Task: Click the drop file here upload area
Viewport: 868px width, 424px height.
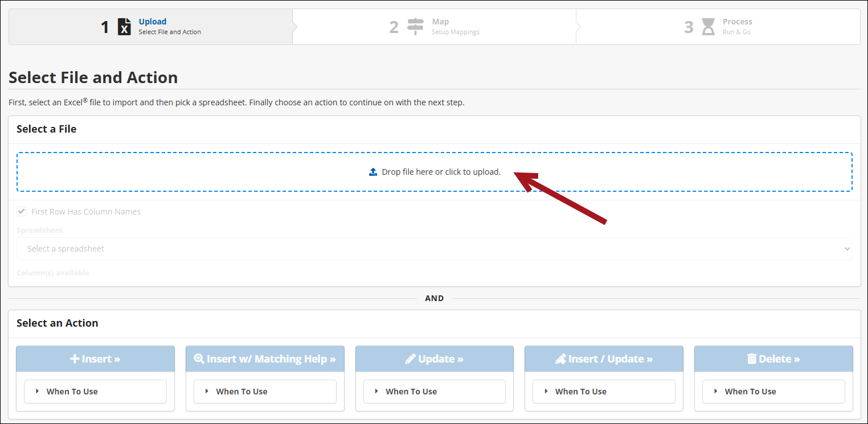Action: pyautogui.click(x=434, y=172)
